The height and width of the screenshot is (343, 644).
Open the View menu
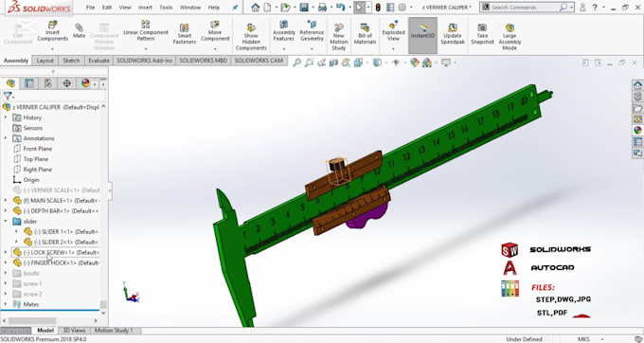coord(125,8)
